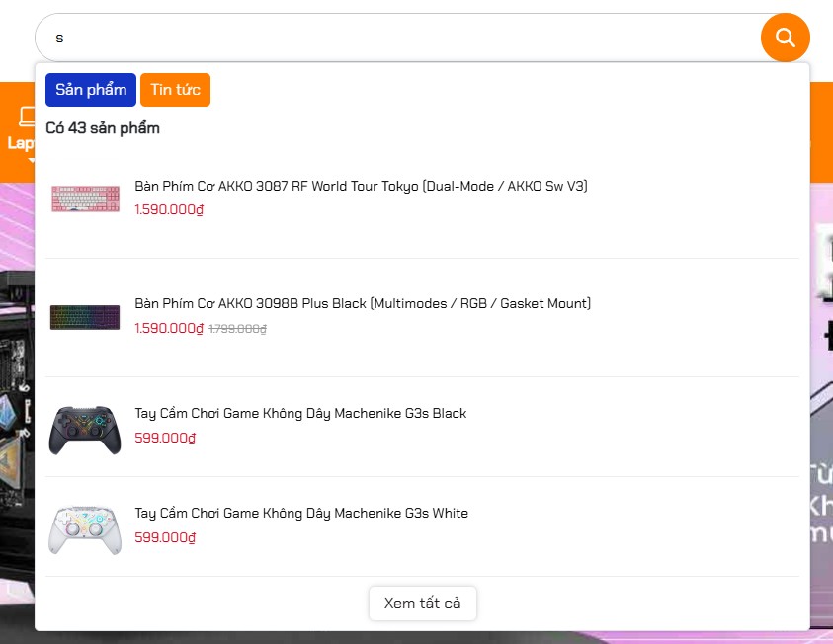
Task: Open AKKO 3098B Plus Black product link
Action: pos(363,303)
